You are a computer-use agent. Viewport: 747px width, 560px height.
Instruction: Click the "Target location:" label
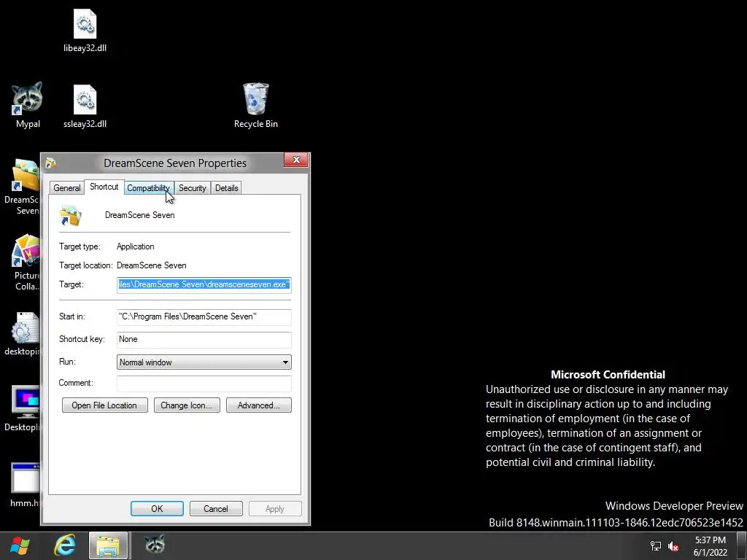(x=86, y=265)
